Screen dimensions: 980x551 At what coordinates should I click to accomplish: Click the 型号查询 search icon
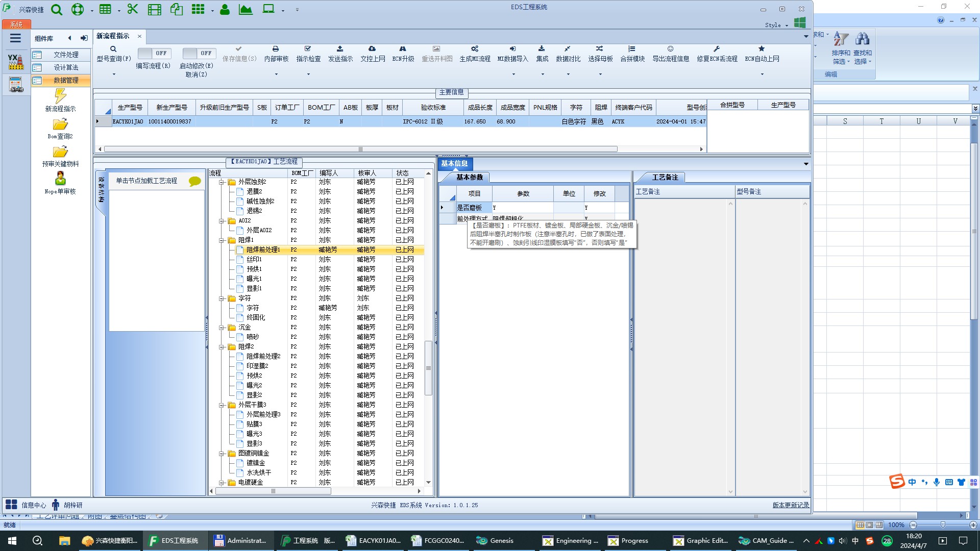113,49
